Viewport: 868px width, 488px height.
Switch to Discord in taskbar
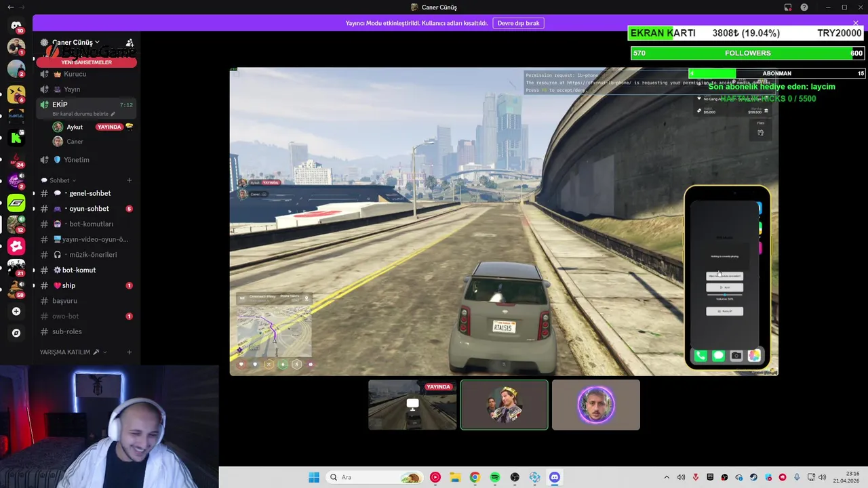pos(555,477)
